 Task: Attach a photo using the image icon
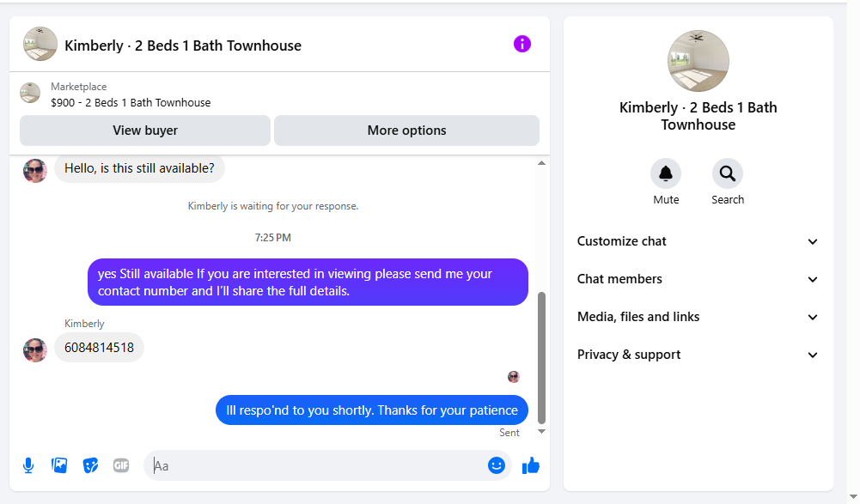point(59,465)
